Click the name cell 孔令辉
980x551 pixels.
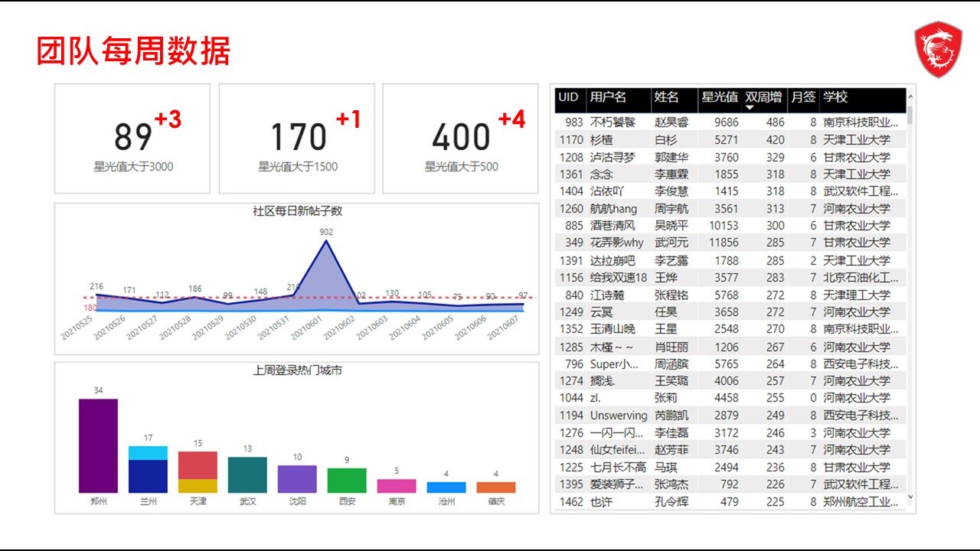[671, 502]
